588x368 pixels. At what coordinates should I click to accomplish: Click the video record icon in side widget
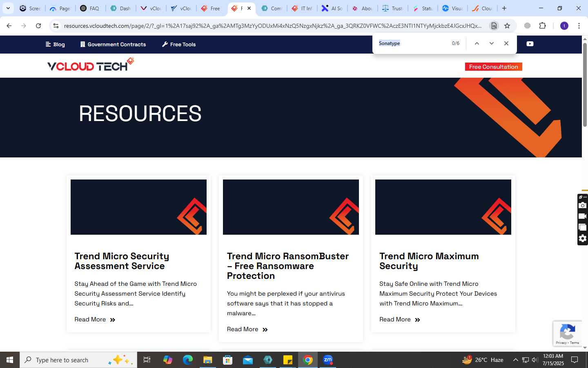(x=583, y=216)
